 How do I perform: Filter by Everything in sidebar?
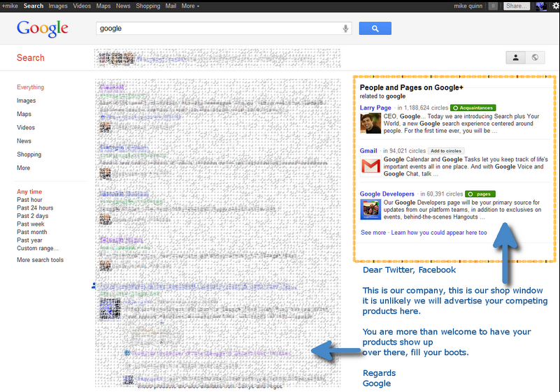(30, 87)
